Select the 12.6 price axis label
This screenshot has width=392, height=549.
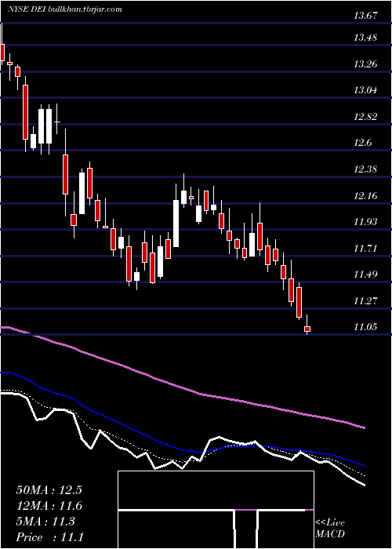362,143
